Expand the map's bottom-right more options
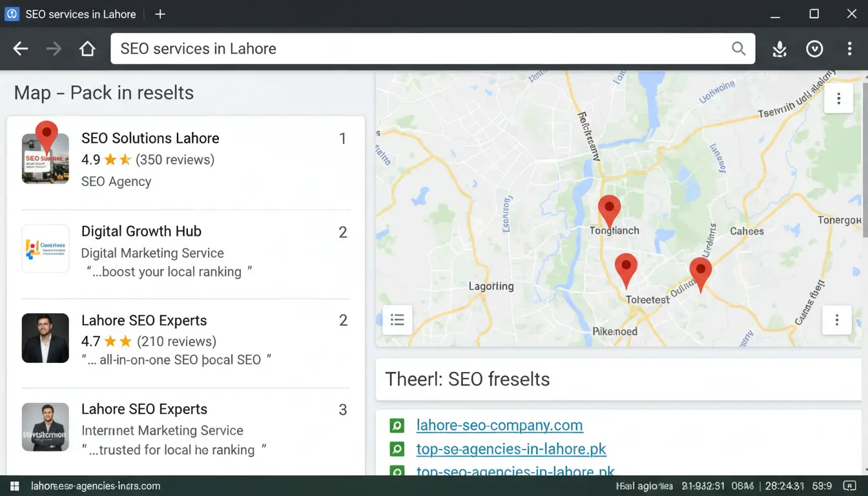 tap(836, 320)
